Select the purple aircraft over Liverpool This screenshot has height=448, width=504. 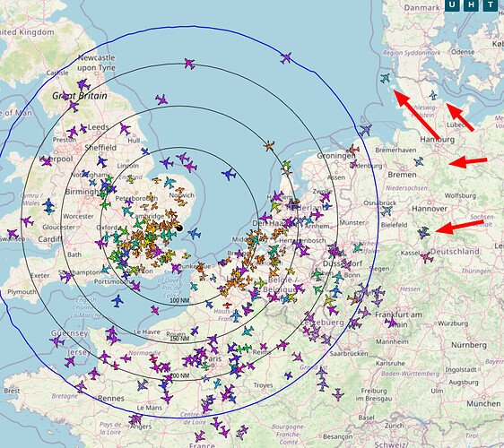pos(47,161)
